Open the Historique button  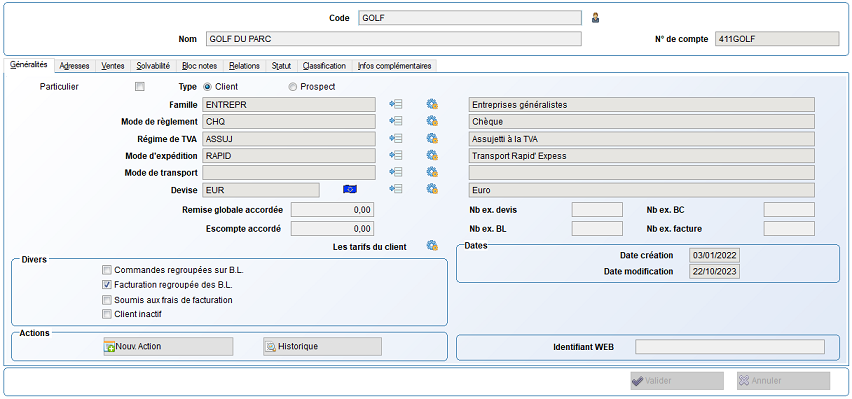(322, 346)
